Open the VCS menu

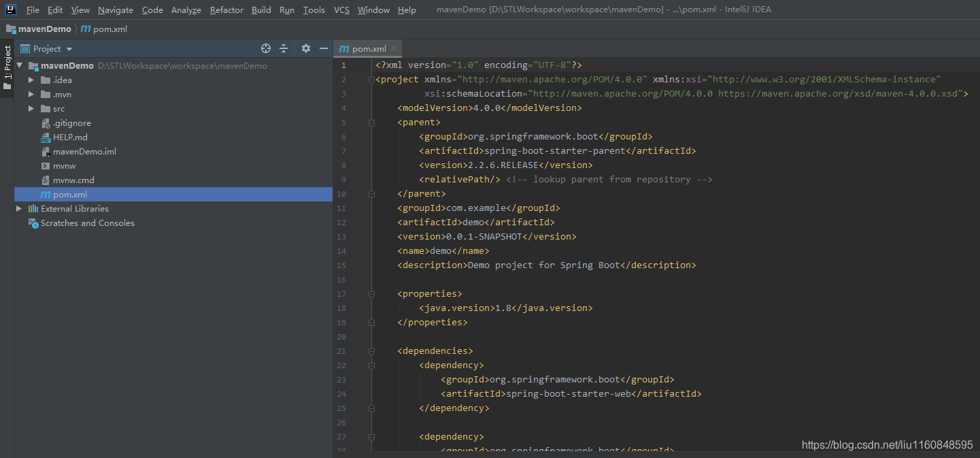pyautogui.click(x=341, y=10)
